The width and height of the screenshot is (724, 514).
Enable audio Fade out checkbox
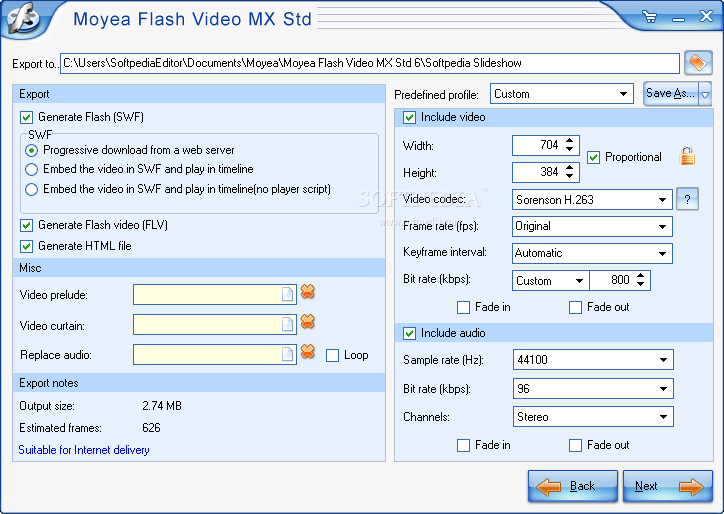tap(575, 445)
